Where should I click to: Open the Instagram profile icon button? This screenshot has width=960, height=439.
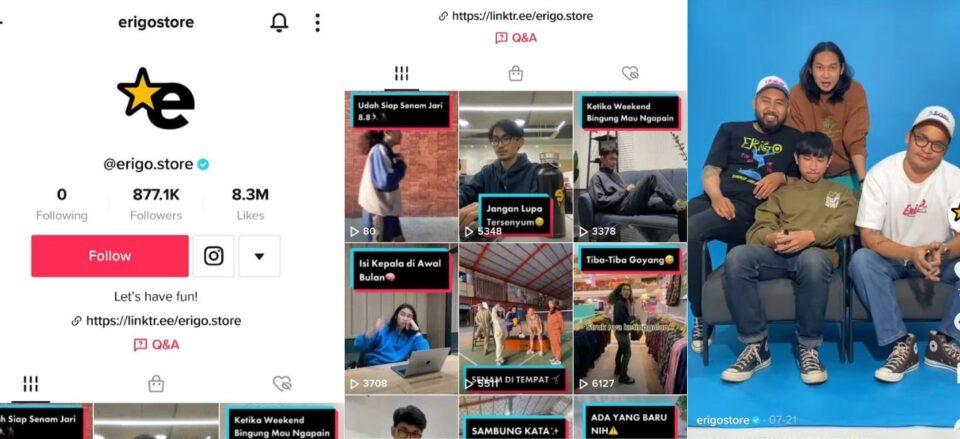tap(213, 256)
